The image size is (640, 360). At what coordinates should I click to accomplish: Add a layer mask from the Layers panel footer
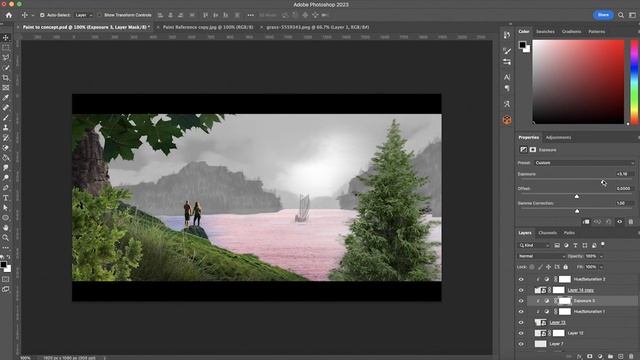589,356
